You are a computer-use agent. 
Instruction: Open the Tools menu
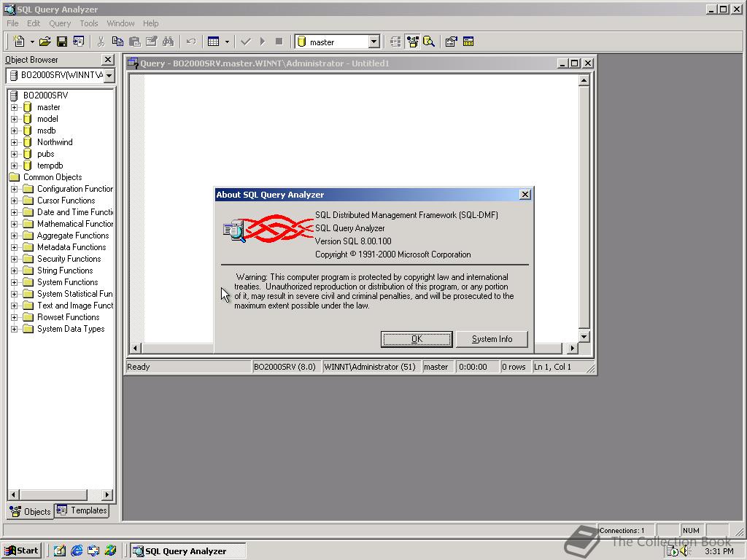pos(88,23)
